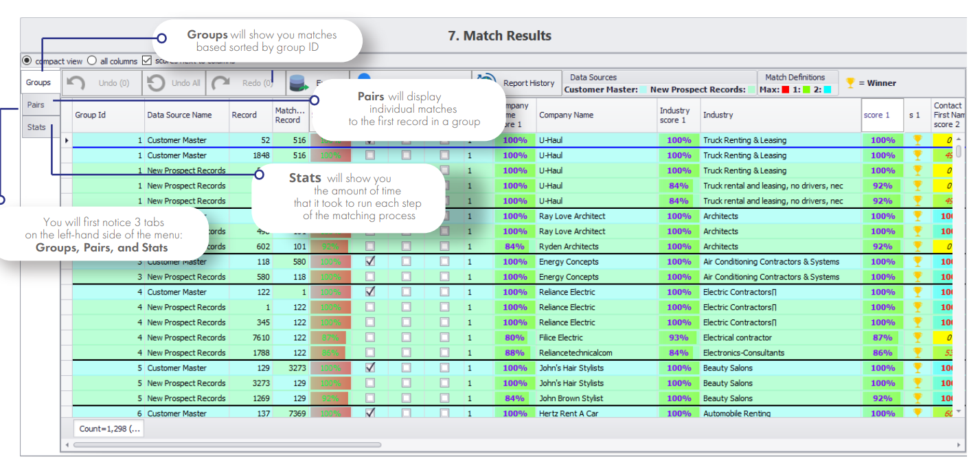
Task: Click the trophy icon on the Filice Electric row
Action: [918, 337]
